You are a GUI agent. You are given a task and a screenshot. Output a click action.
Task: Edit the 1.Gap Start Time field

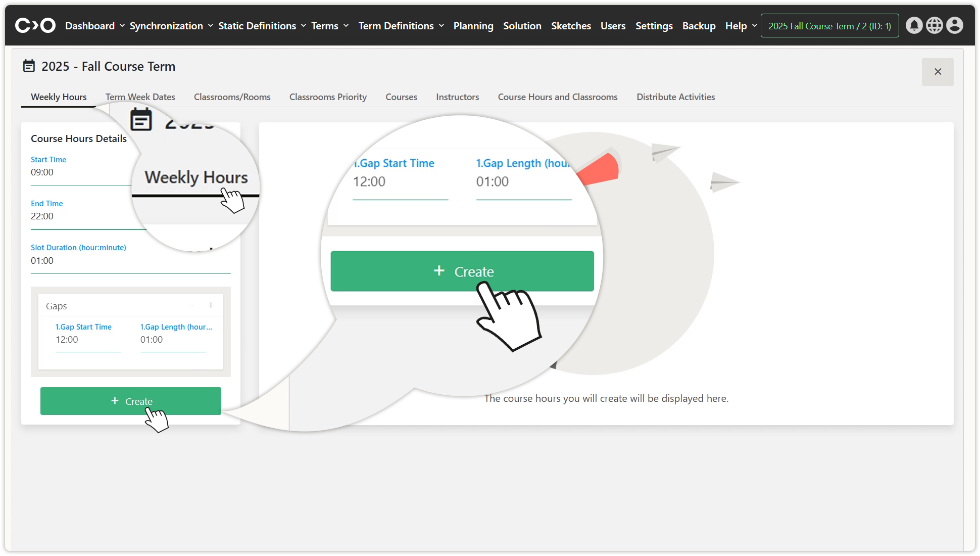coord(88,340)
